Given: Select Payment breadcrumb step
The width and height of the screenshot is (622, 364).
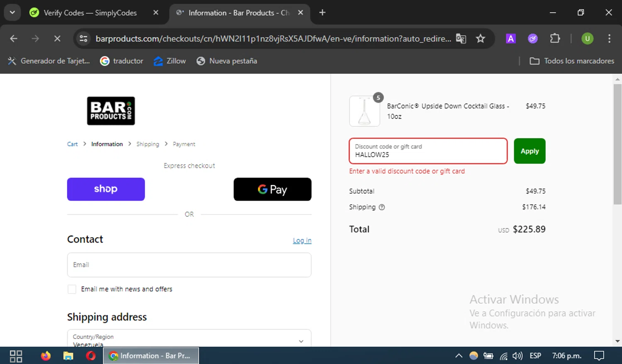Looking at the screenshot, I should pyautogui.click(x=184, y=144).
